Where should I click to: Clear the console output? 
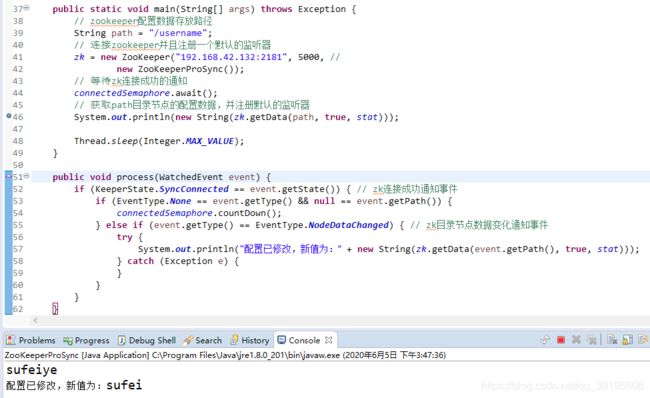pos(612,340)
